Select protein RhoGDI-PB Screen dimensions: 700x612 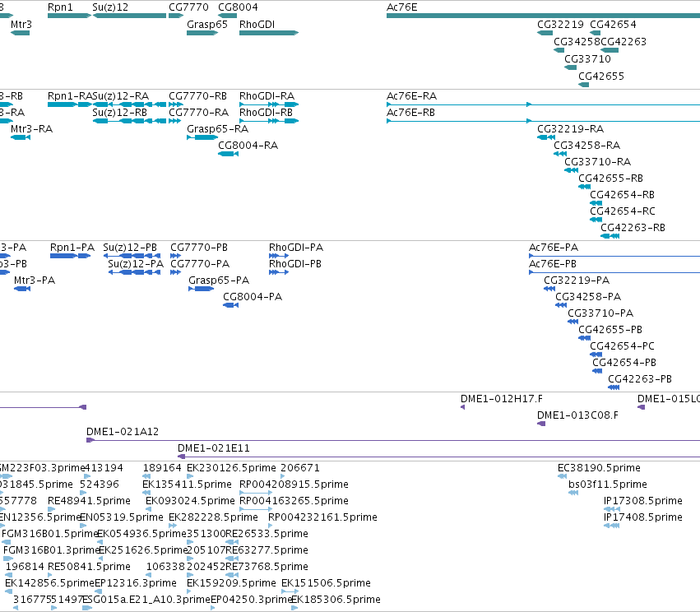coord(295,264)
